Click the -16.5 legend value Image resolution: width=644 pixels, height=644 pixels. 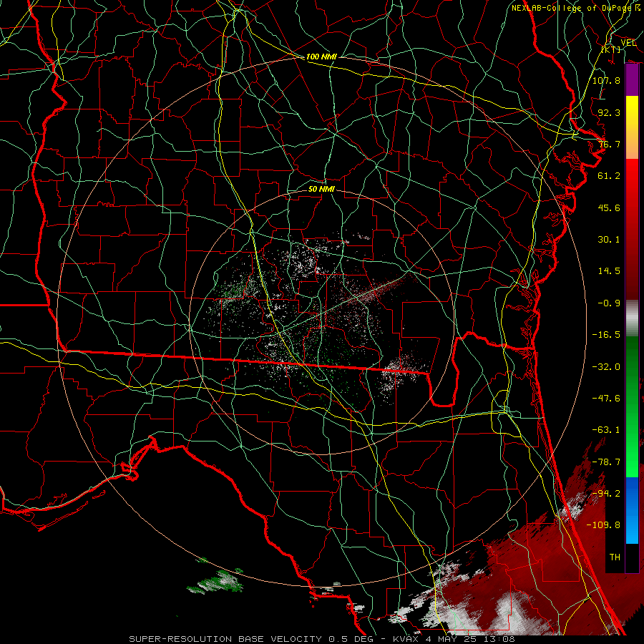(606, 335)
